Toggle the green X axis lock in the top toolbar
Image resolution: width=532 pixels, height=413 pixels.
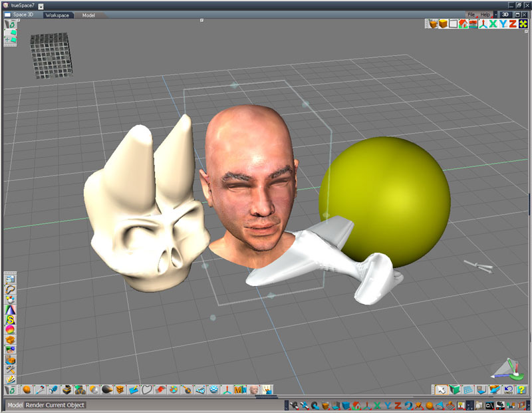pyautogui.click(x=493, y=24)
